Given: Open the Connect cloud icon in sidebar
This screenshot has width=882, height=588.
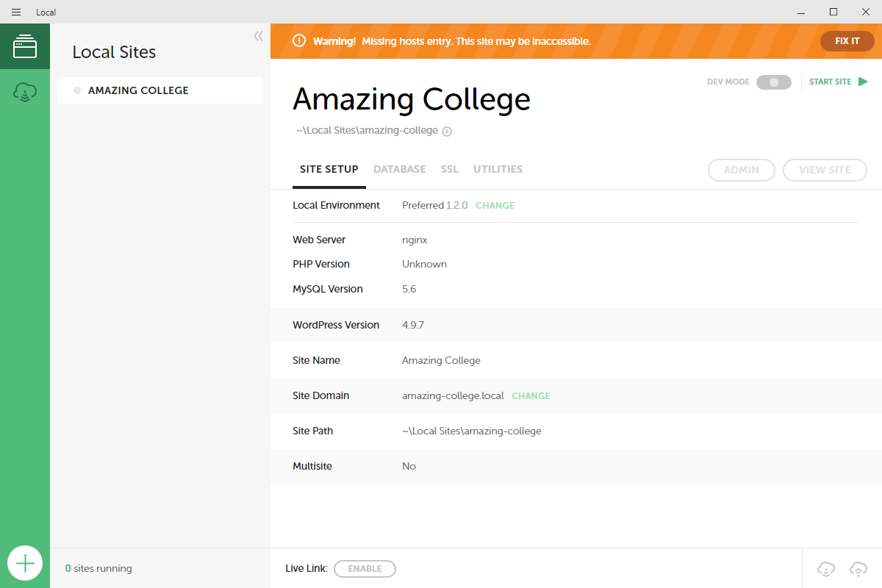Looking at the screenshot, I should 25,93.
